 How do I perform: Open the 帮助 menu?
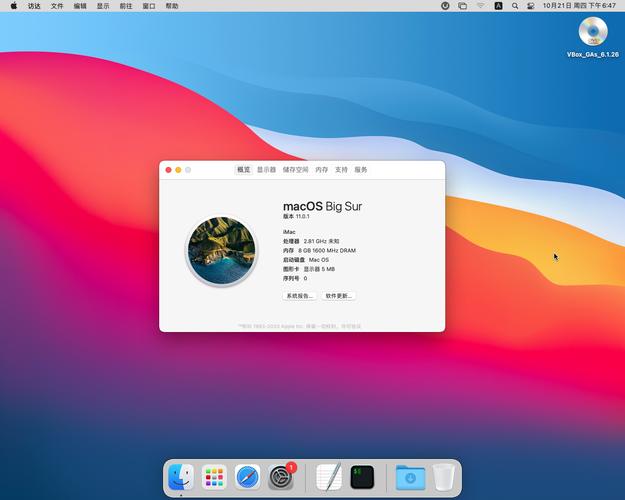point(172,6)
